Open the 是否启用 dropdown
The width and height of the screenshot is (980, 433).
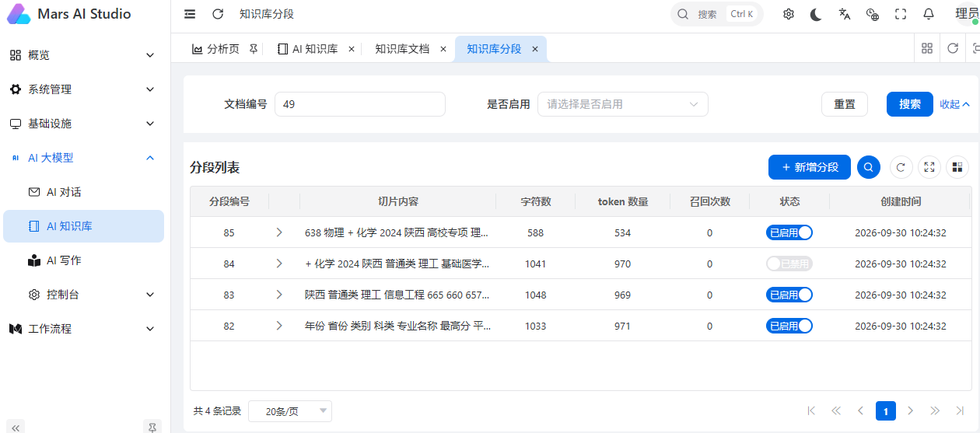[622, 104]
